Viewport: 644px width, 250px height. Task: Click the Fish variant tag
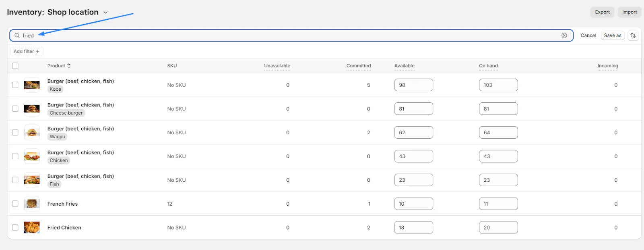tap(54, 184)
